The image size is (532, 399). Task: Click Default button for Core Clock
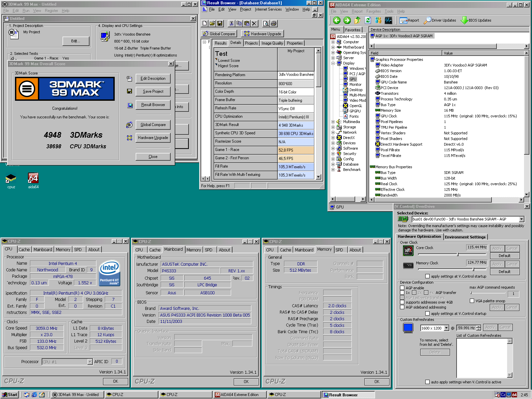coord(504,256)
